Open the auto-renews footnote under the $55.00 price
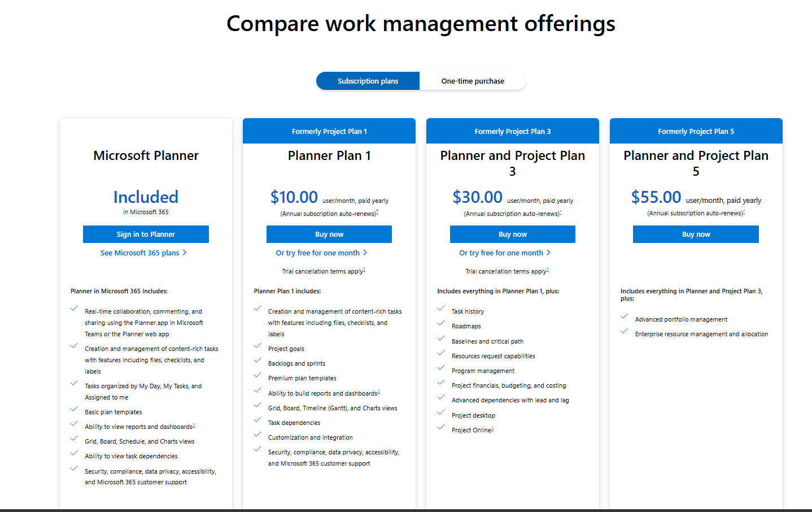The image size is (812, 512). pos(744,211)
